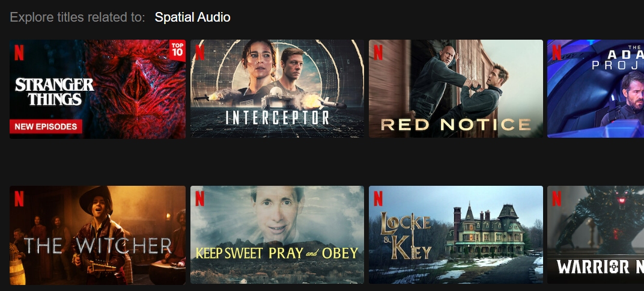Click the New Episodes red label
The width and height of the screenshot is (644, 291).
[46, 127]
